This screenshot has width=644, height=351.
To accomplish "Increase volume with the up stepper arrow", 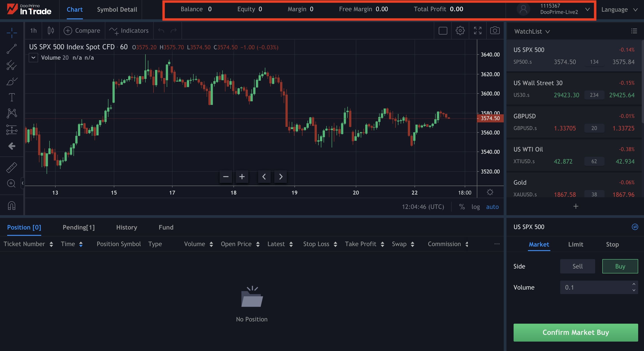I will (634, 284).
